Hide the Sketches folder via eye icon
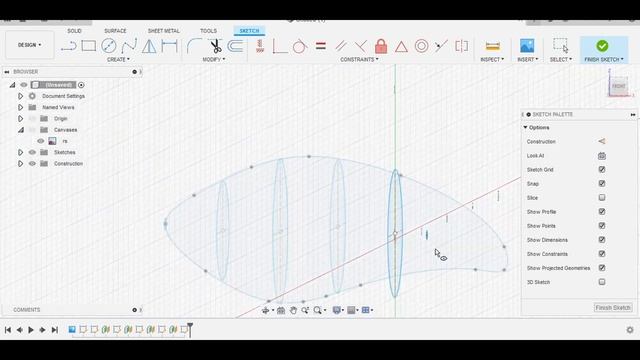Screen dimensions: 640x360 (x=32, y=152)
